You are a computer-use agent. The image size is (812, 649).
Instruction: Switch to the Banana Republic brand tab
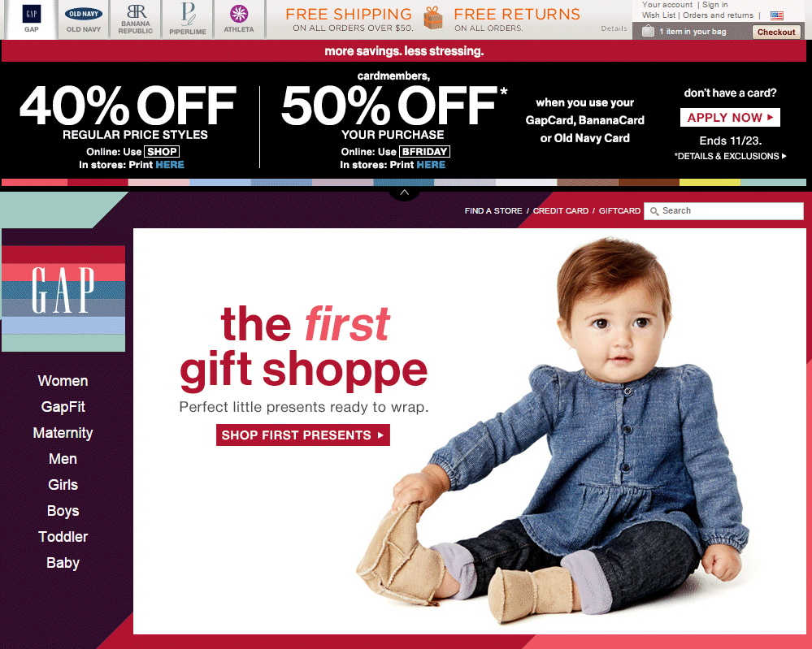pyautogui.click(x=136, y=19)
